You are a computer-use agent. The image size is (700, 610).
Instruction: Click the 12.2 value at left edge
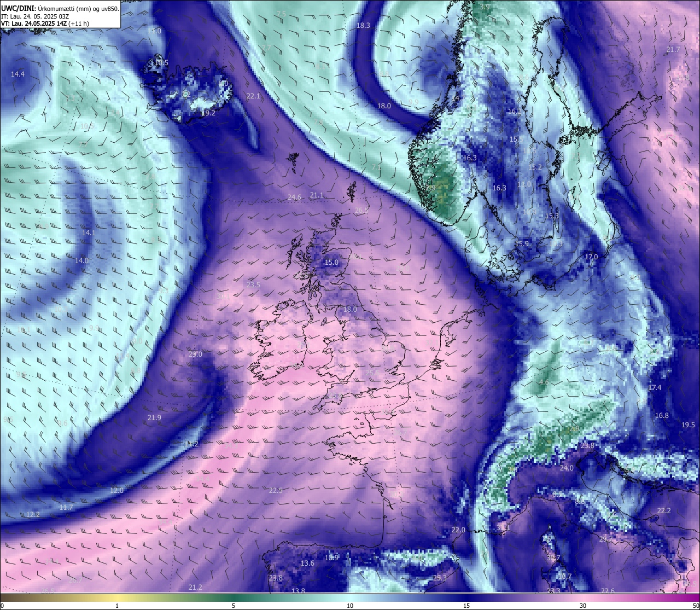tap(33, 514)
